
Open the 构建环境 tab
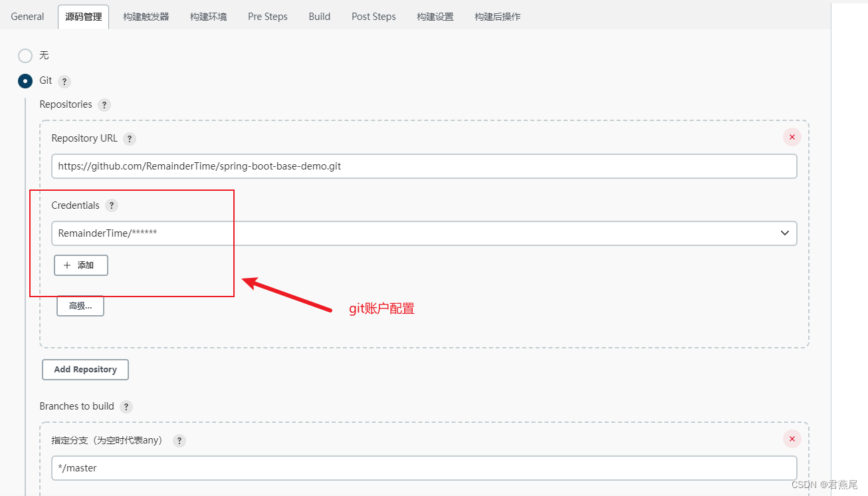click(x=208, y=17)
